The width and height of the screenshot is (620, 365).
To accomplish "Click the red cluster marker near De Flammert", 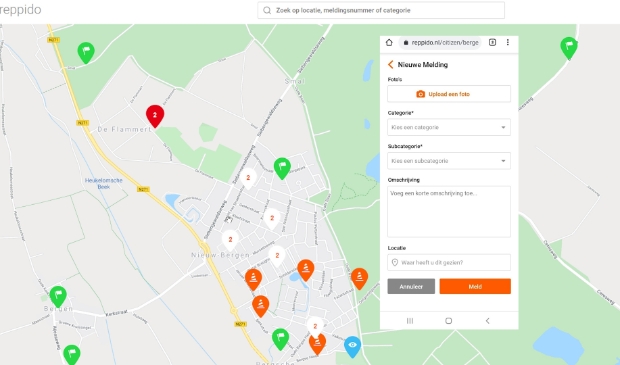I will [155, 116].
